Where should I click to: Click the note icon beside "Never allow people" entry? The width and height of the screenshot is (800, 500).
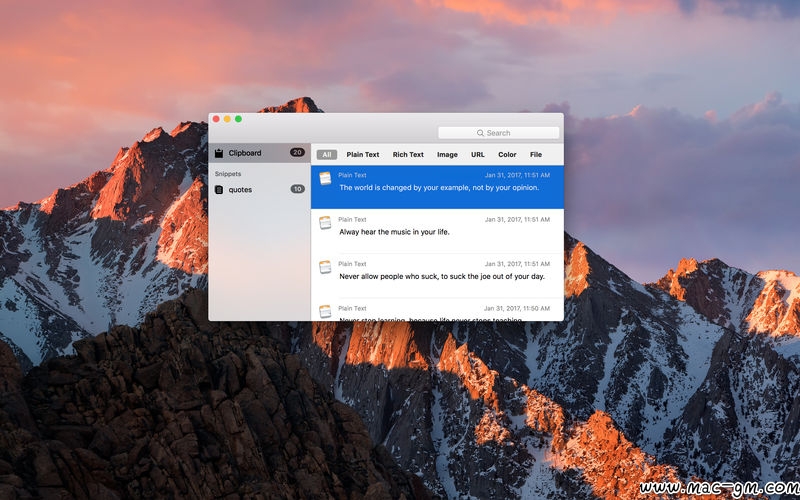tap(325, 267)
